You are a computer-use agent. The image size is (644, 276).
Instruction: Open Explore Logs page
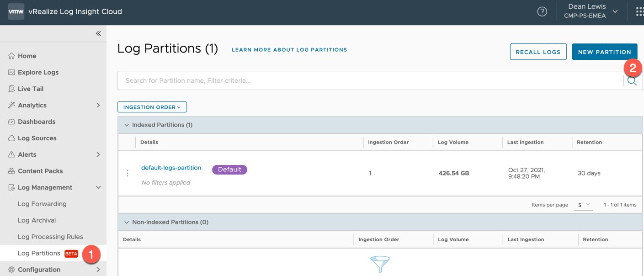click(38, 72)
